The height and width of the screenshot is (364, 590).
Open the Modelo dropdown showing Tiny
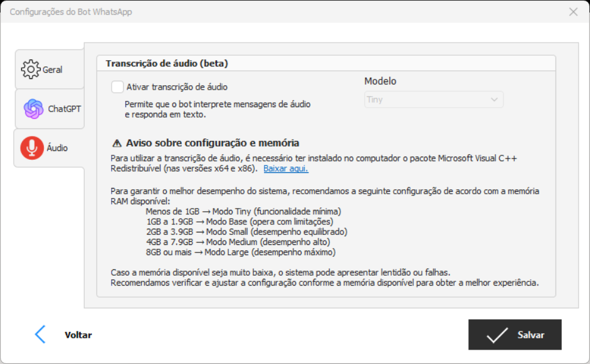426,100
